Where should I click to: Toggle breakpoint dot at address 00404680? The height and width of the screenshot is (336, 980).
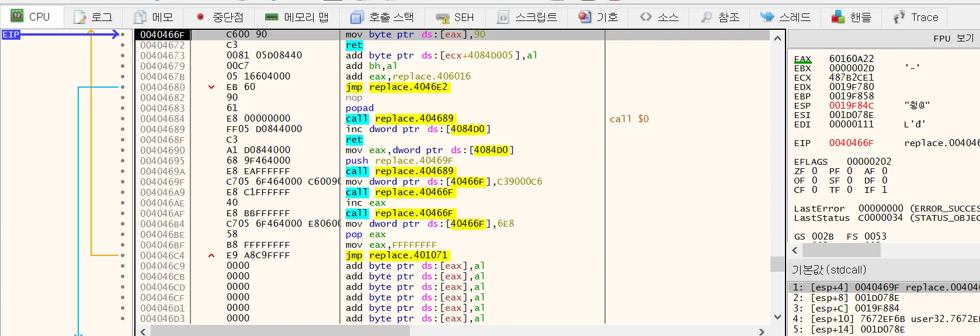pyautogui.click(x=123, y=87)
